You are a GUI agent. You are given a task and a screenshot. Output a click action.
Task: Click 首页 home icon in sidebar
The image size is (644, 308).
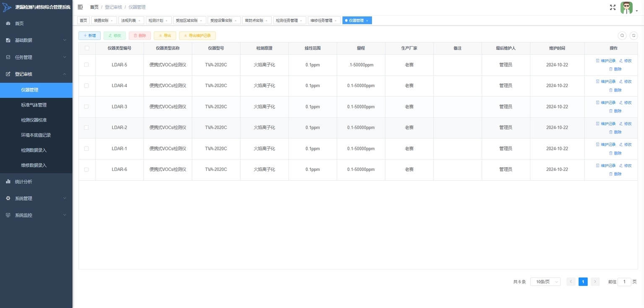[8, 23]
